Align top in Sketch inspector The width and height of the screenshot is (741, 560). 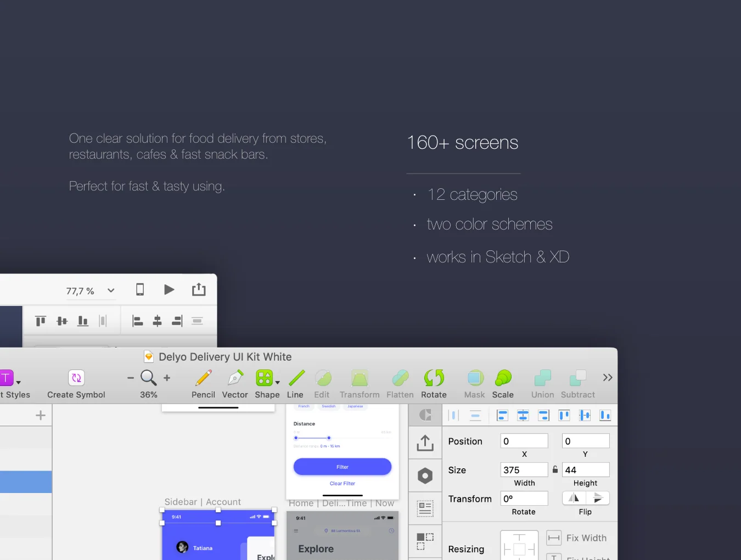click(564, 416)
